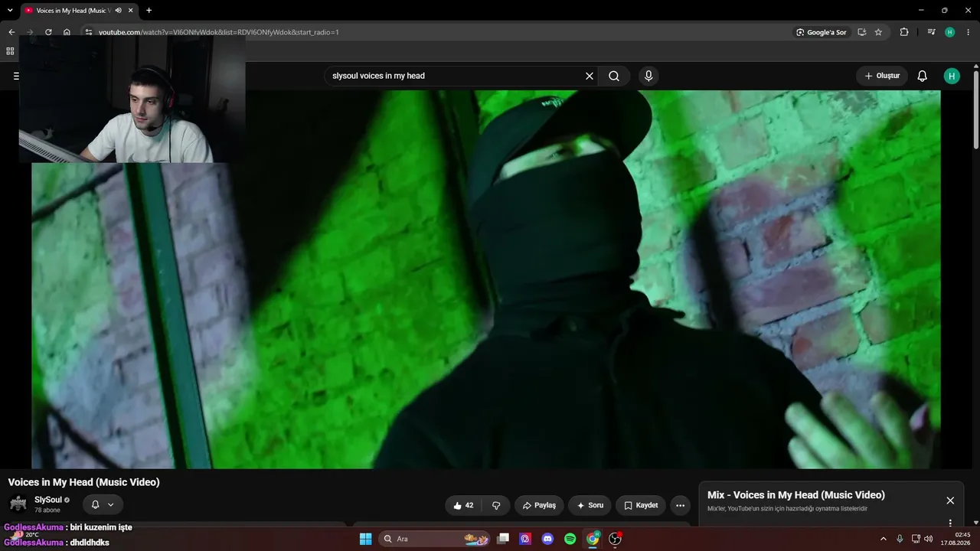Click the Oluştur create button
This screenshot has width=980, height=551.
tap(882, 76)
